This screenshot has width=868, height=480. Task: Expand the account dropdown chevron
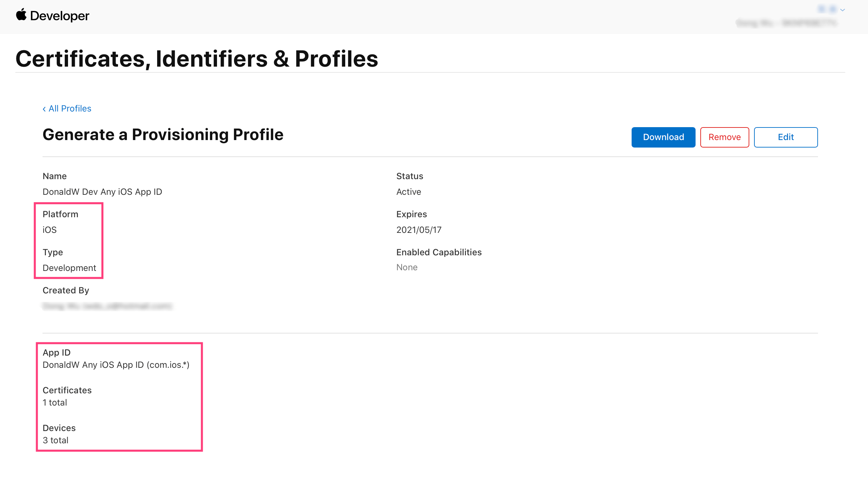[x=842, y=10]
